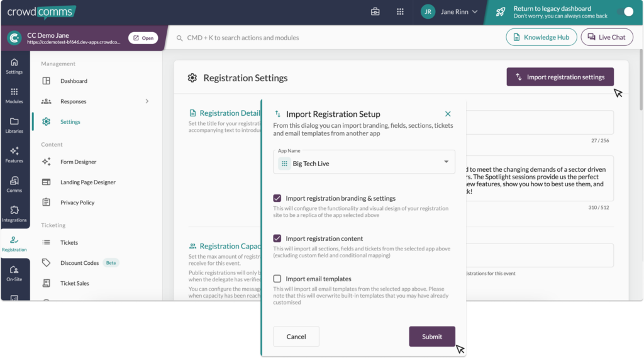
Task: Uncheck Import registration content checkbox
Action: [x=277, y=238]
